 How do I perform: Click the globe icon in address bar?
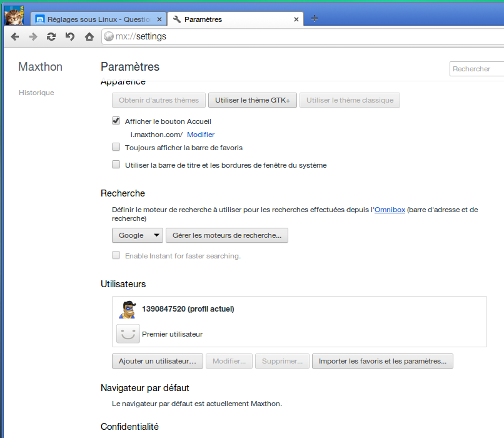click(109, 36)
